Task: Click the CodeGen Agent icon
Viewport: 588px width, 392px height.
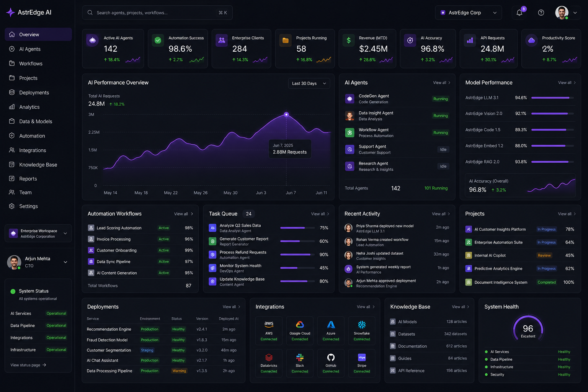Action: [350, 99]
